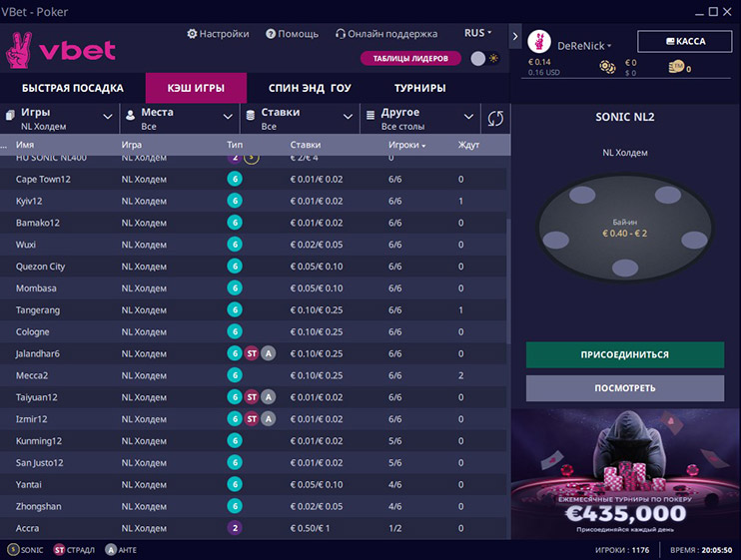Click the poker chips balance icon
This screenshot has height=560, width=741.
[608, 67]
